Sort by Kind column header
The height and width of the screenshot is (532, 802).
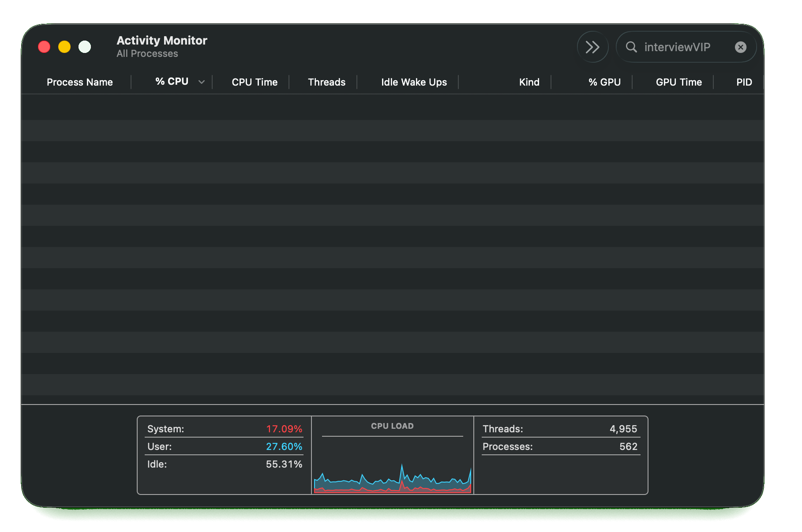click(x=529, y=82)
